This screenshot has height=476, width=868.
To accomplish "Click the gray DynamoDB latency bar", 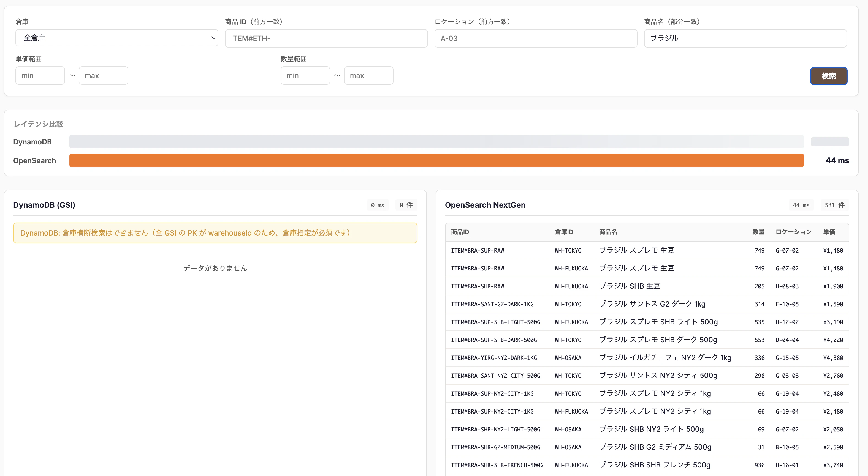I will 437,142.
